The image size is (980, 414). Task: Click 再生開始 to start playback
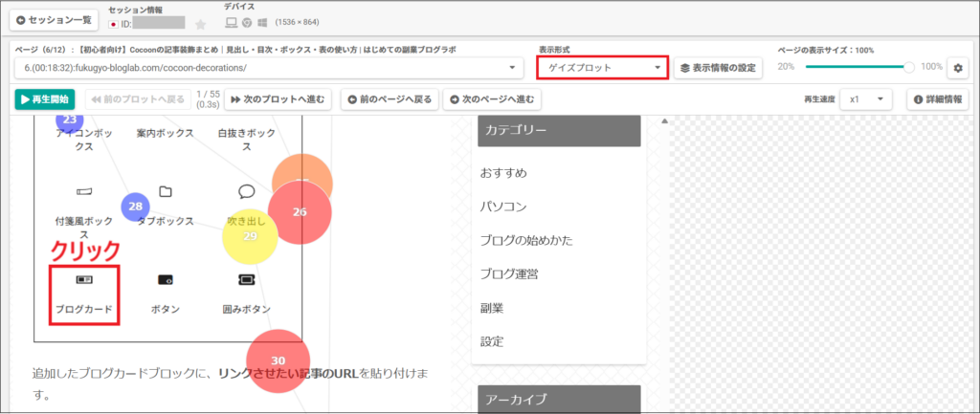(44, 98)
